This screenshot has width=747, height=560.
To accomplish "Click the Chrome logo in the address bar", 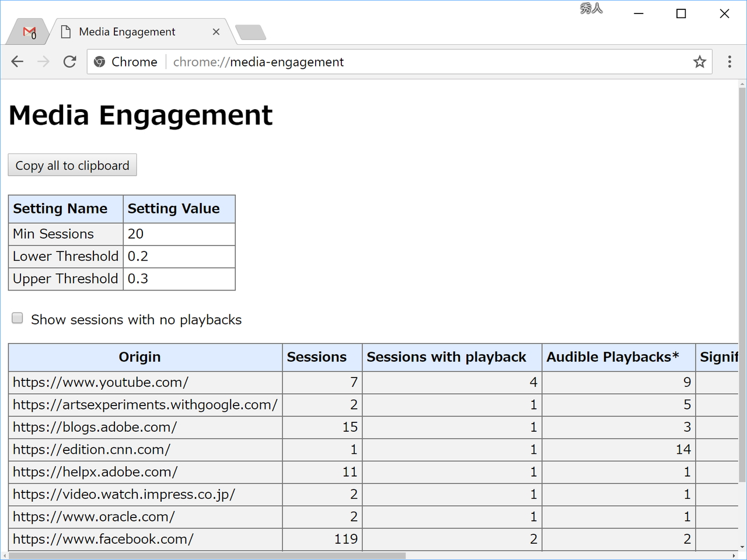I will [99, 61].
